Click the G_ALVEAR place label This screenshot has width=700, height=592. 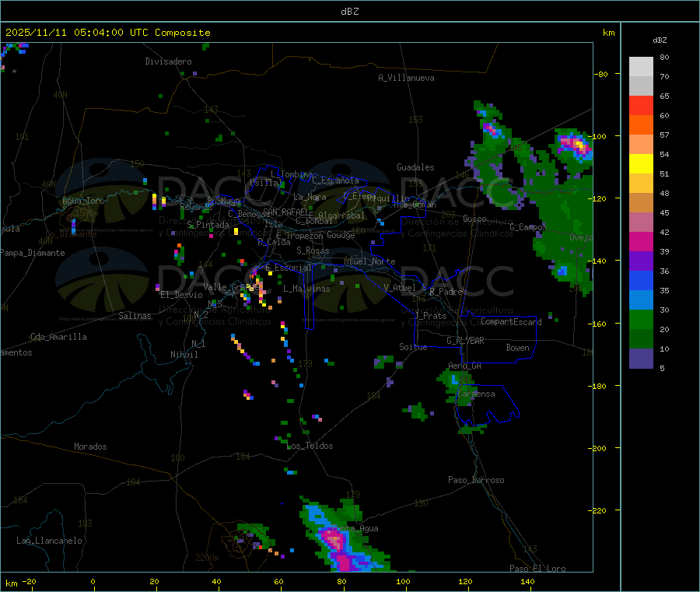(466, 341)
